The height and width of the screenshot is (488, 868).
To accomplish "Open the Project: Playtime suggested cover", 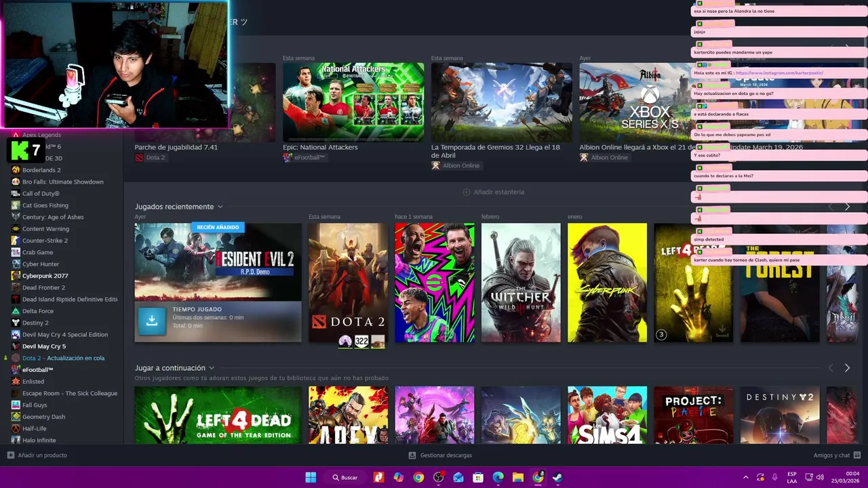I will [693, 415].
